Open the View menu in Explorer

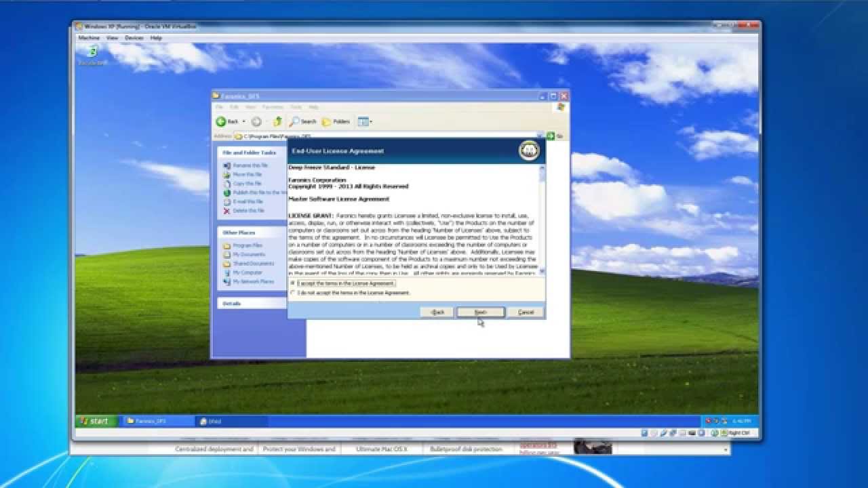(x=250, y=107)
